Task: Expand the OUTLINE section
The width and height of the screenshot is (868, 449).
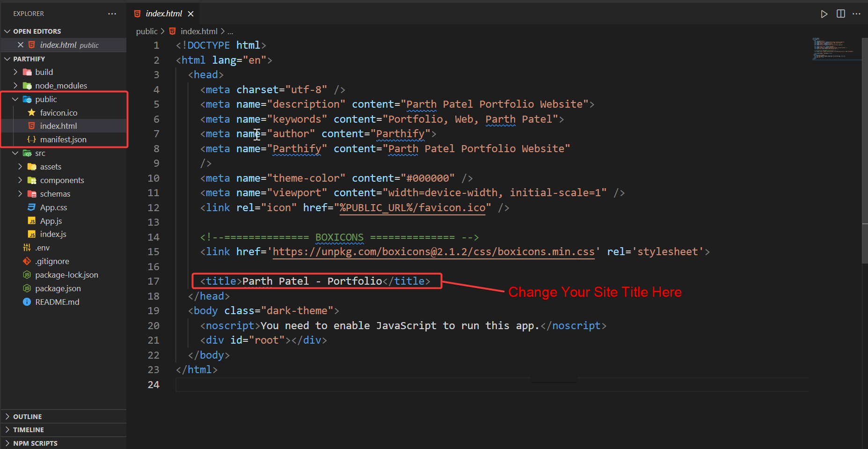Action: pyautogui.click(x=27, y=417)
